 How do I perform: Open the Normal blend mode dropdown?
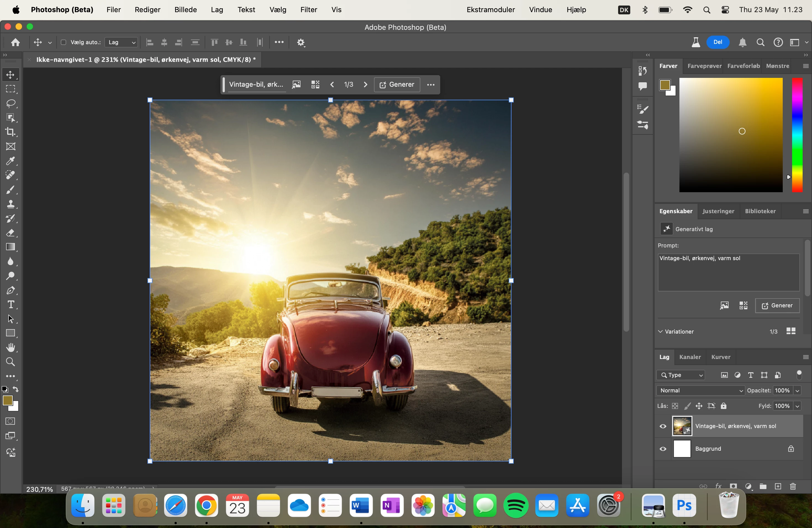tap(700, 390)
